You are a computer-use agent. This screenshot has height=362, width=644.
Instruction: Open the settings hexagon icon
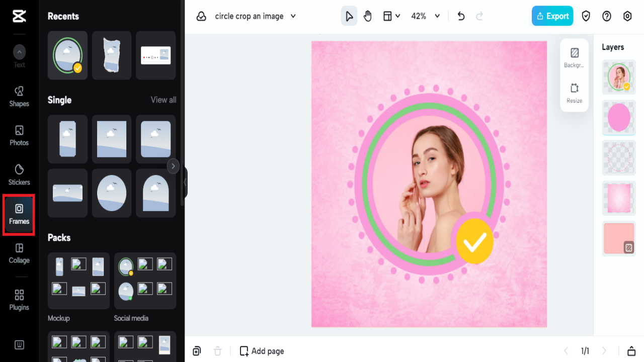click(x=627, y=16)
